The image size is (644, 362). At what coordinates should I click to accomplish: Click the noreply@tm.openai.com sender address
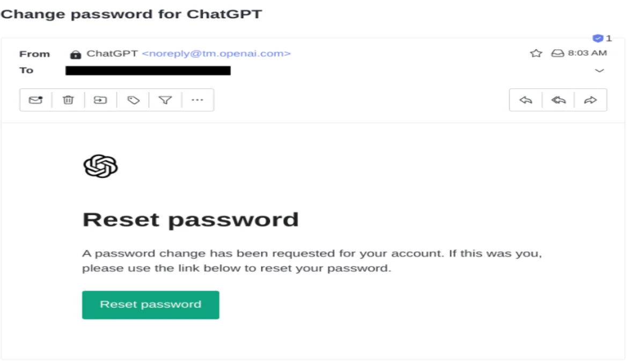216,54
